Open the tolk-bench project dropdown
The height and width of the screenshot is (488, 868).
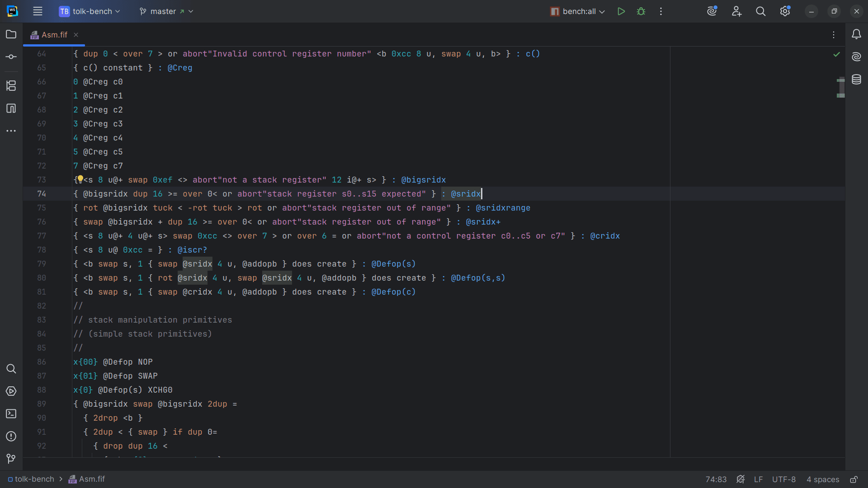point(90,11)
